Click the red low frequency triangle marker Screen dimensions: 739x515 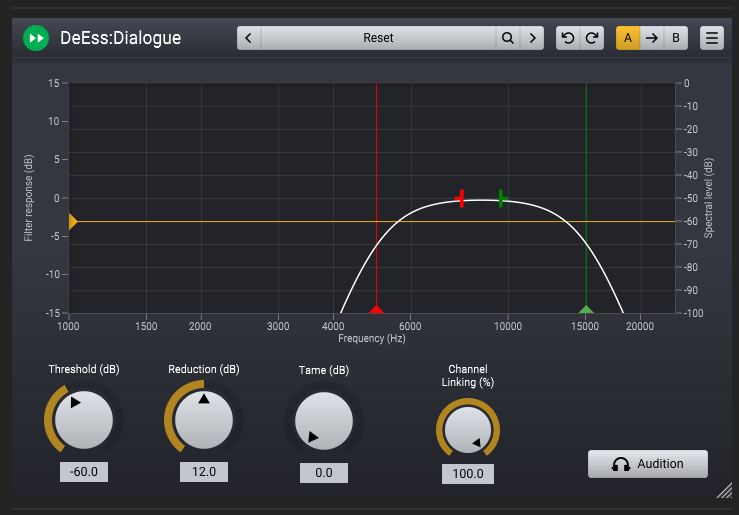376,310
